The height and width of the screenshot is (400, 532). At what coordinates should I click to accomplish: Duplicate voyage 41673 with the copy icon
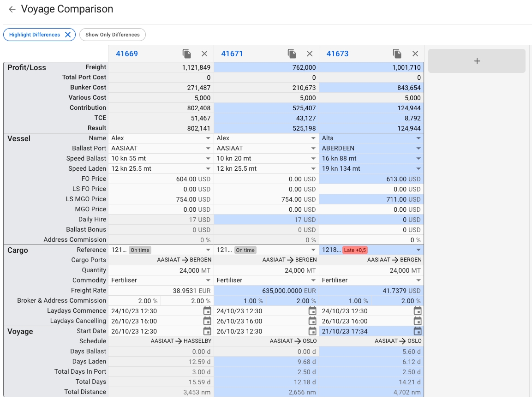pyautogui.click(x=397, y=54)
